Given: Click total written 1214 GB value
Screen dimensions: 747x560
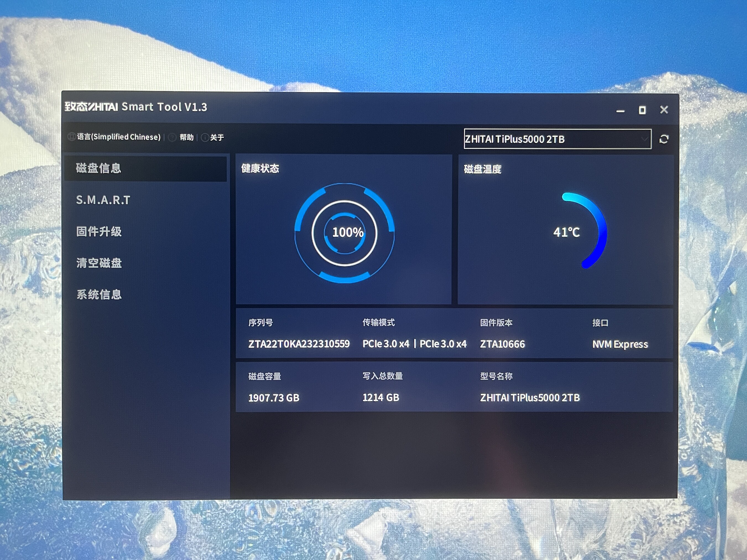Looking at the screenshot, I should point(381,398).
